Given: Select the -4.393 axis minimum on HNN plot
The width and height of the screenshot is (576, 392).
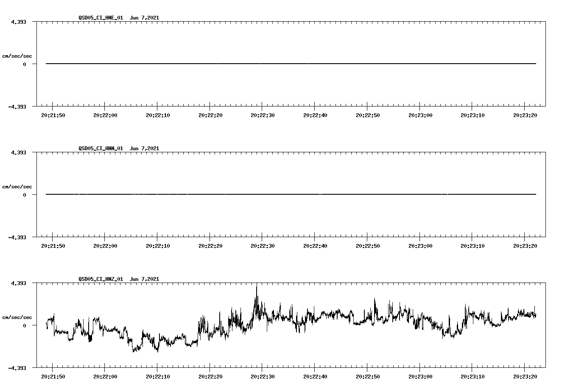Looking at the screenshot, I should click(x=17, y=237).
